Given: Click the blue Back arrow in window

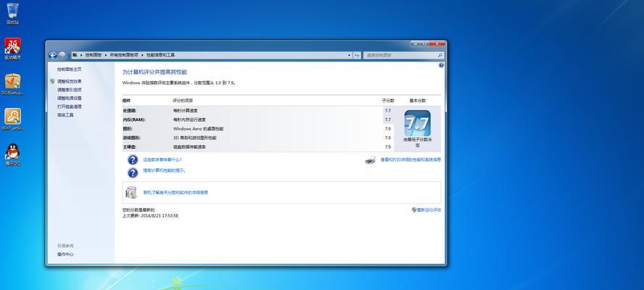Looking at the screenshot, I should click(x=53, y=55).
